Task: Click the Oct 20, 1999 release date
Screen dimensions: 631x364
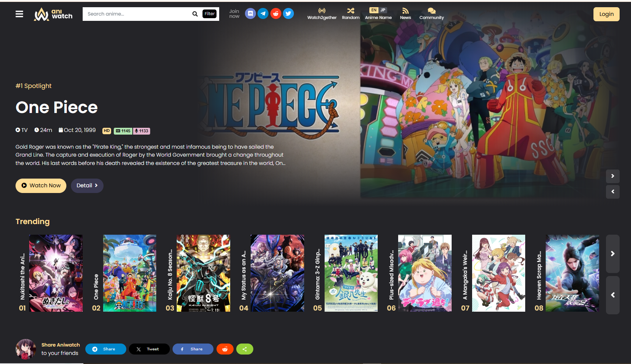Action: click(x=77, y=130)
